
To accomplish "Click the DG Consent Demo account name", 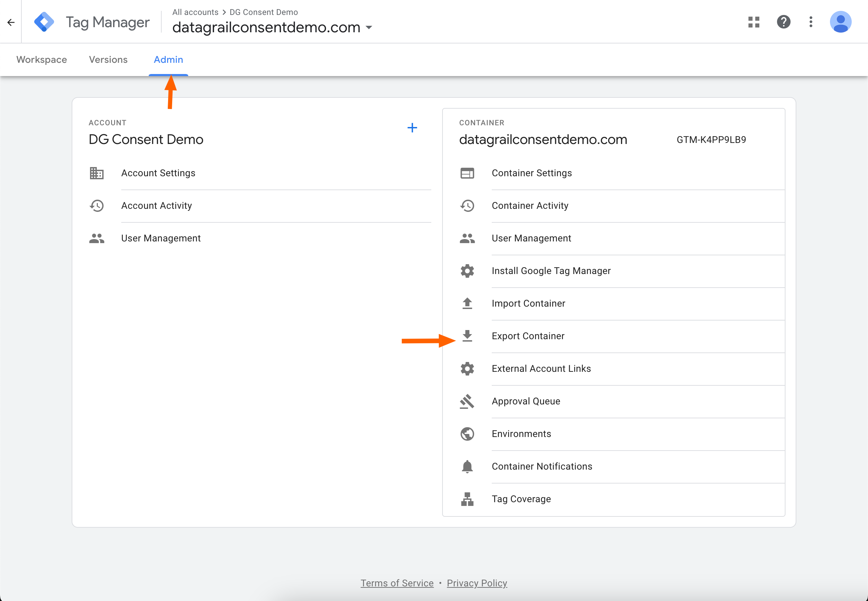I will click(x=146, y=139).
